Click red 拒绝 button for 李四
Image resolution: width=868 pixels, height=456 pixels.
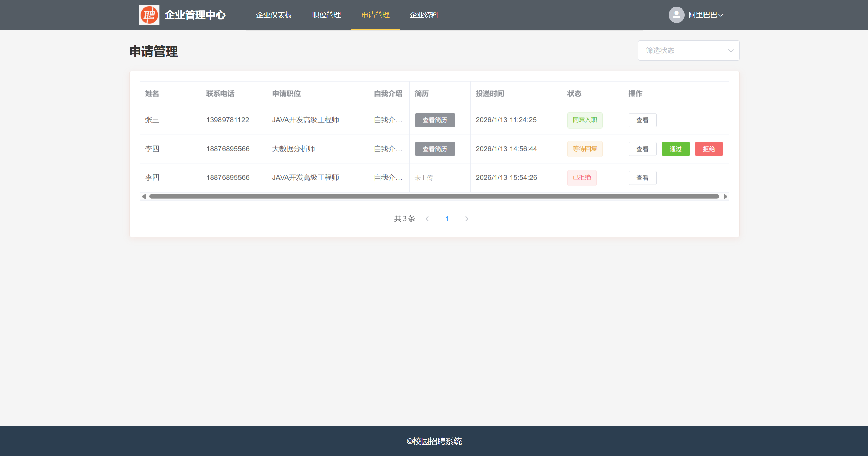click(x=709, y=149)
